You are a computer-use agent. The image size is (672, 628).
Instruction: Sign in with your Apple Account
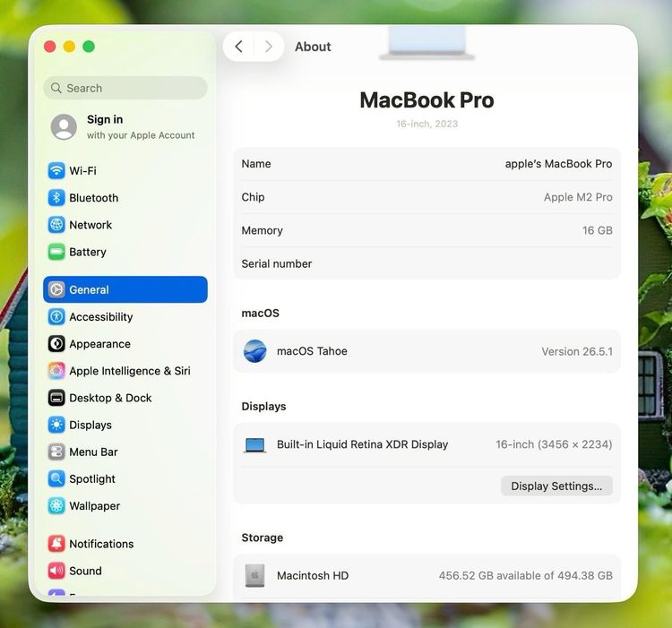[125, 127]
